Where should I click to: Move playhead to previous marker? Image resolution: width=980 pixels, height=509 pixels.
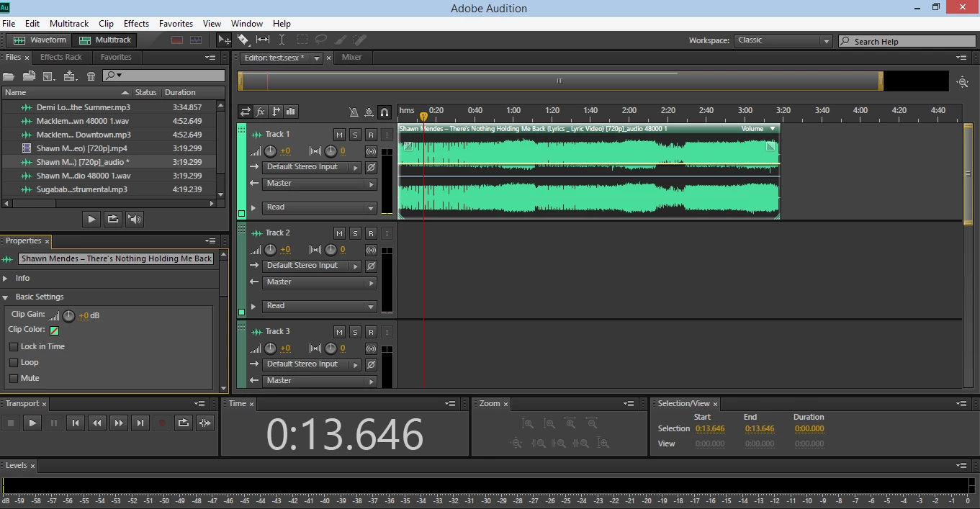click(76, 423)
